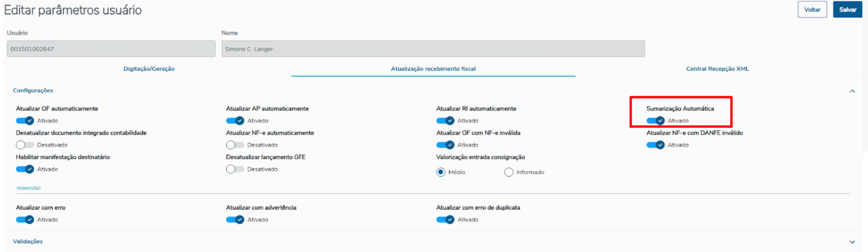Viewport: 868px width, 252px height.
Task: Click the Salvar button
Action: [848, 9]
